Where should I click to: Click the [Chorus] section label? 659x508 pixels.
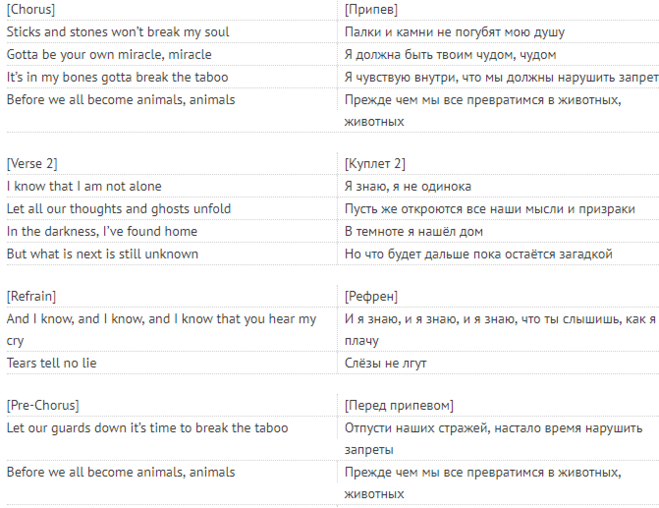tap(31, 9)
